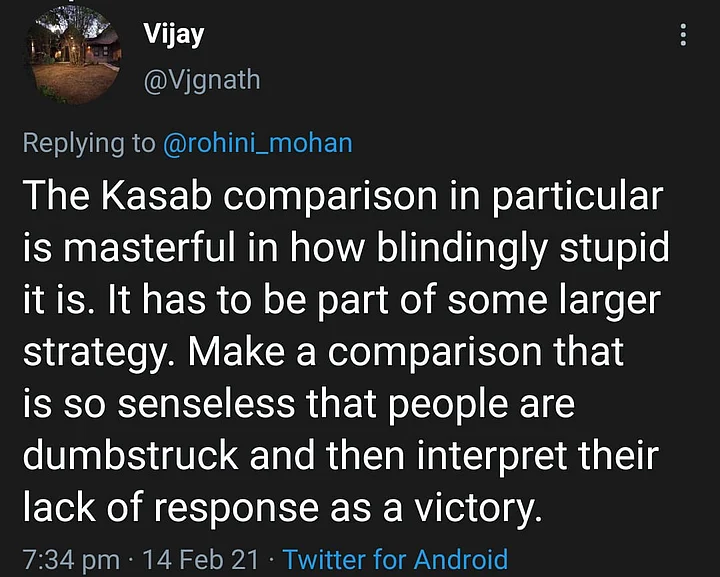Open the @rohini_mohan mention link

tap(258, 143)
